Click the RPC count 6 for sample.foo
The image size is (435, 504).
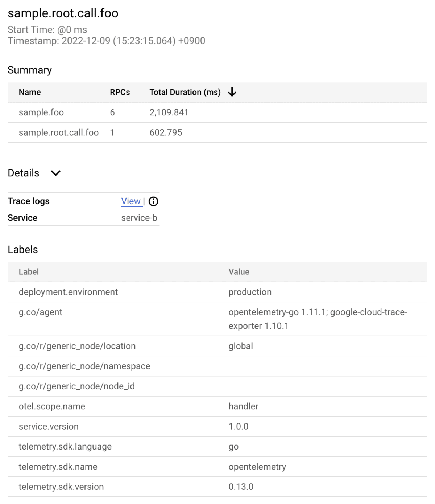(x=112, y=112)
